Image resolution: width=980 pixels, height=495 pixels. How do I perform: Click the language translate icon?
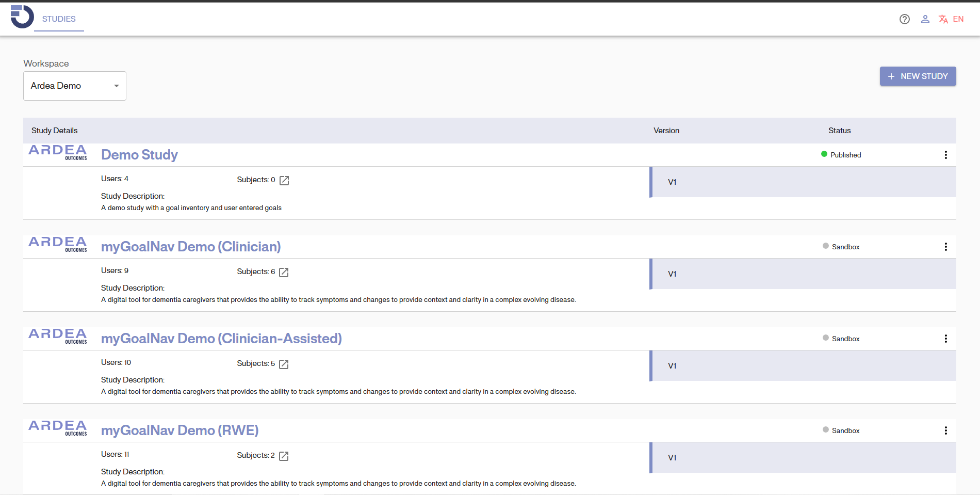point(943,19)
